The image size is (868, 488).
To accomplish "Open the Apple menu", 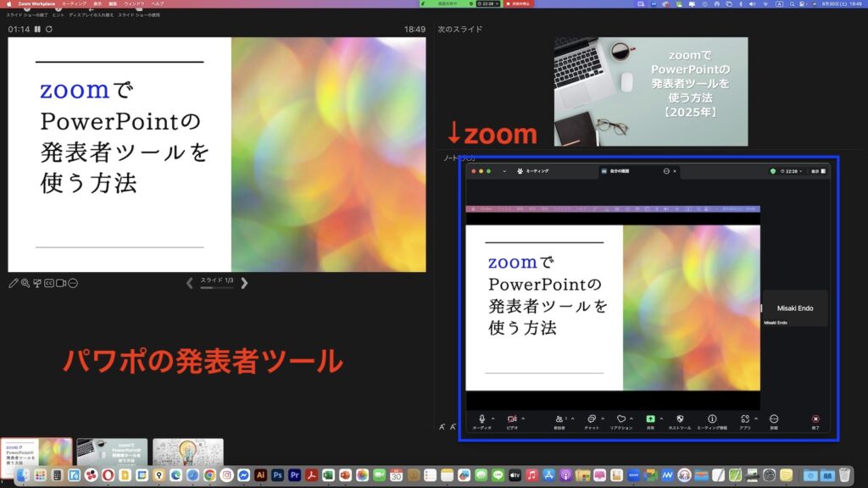I will (x=8, y=4).
